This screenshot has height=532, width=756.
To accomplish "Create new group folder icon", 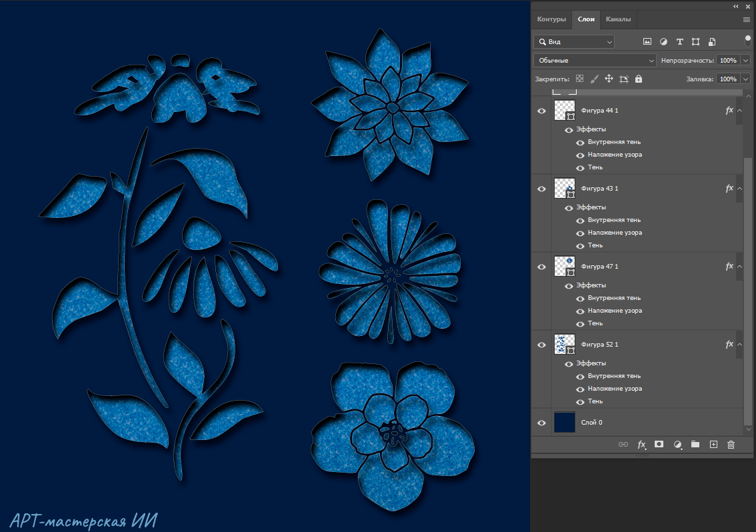I will click(695, 444).
